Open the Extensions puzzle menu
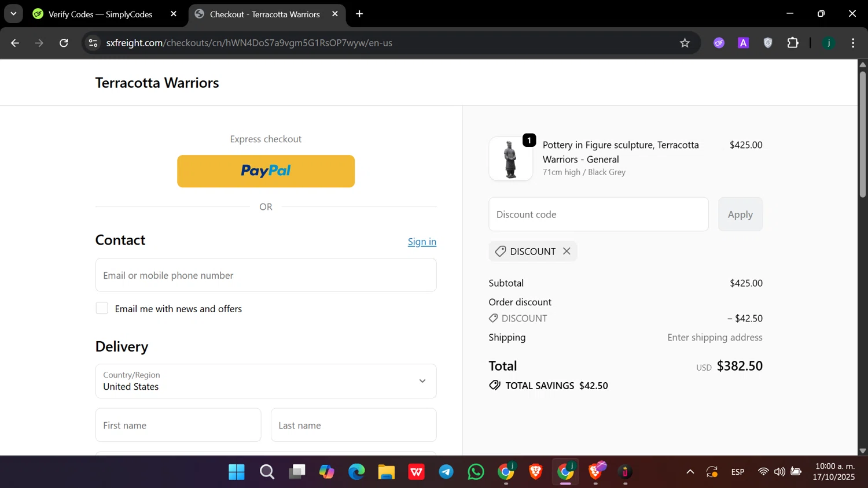This screenshot has width=868, height=488. click(x=793, y=43)
